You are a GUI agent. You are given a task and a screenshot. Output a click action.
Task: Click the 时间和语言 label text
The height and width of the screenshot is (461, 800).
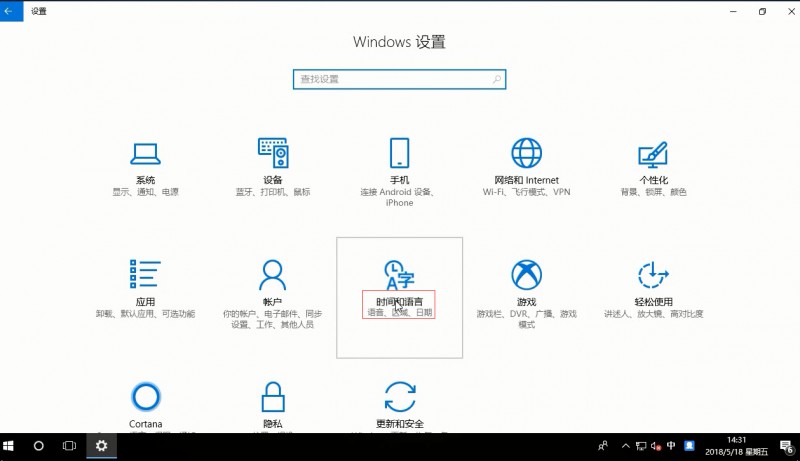(399, 302)
